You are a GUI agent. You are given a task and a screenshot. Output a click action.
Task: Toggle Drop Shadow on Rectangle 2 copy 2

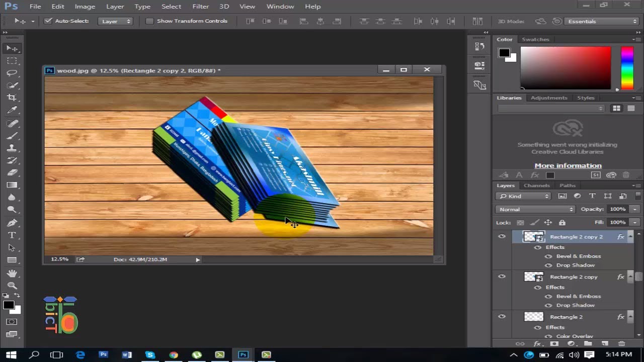pyautogui.click(x=548, y=265)
